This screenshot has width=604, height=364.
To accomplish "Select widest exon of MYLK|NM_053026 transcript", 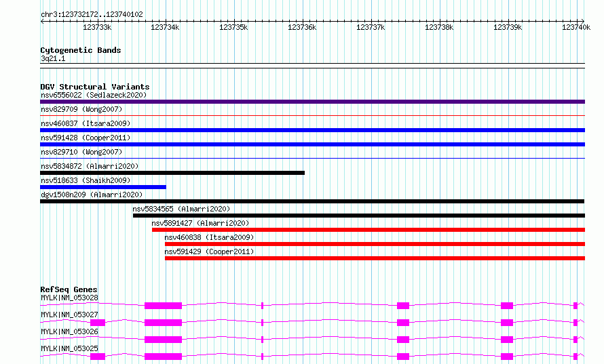I will click(163, 340).
